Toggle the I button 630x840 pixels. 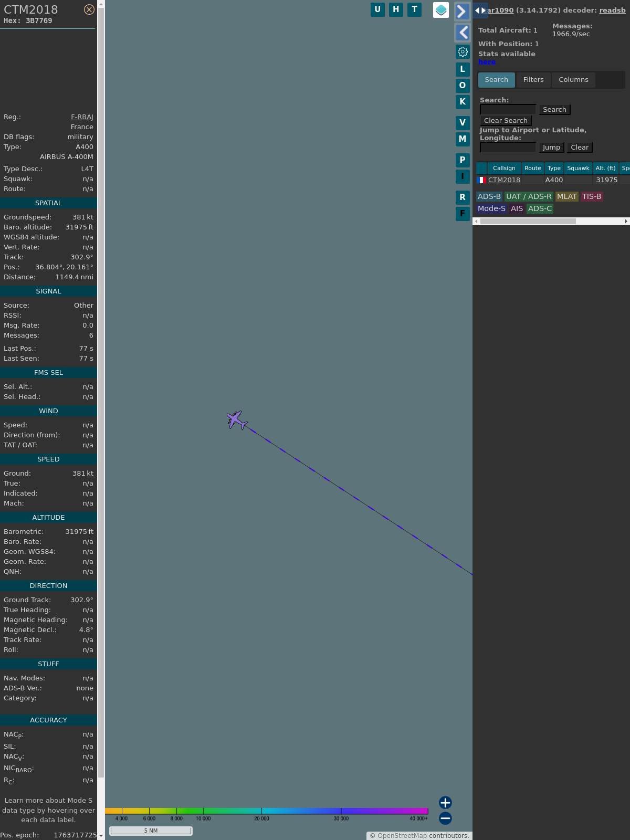463,176
